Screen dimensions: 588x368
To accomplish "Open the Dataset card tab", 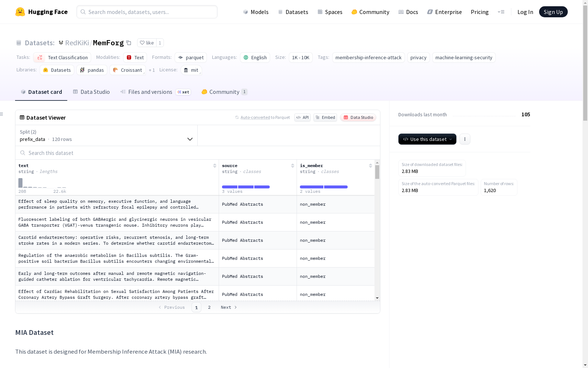I will point(41,92).
